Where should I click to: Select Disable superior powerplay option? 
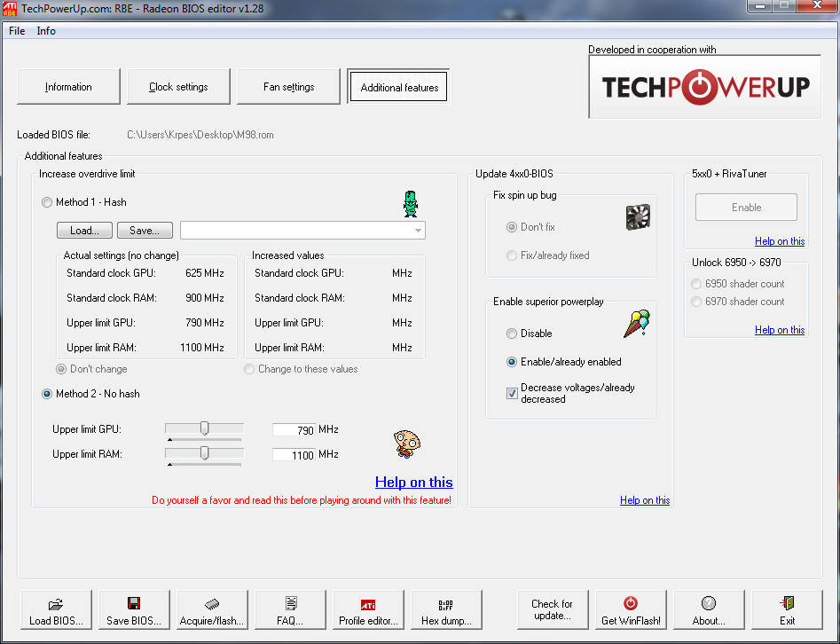tap(511, 334)
